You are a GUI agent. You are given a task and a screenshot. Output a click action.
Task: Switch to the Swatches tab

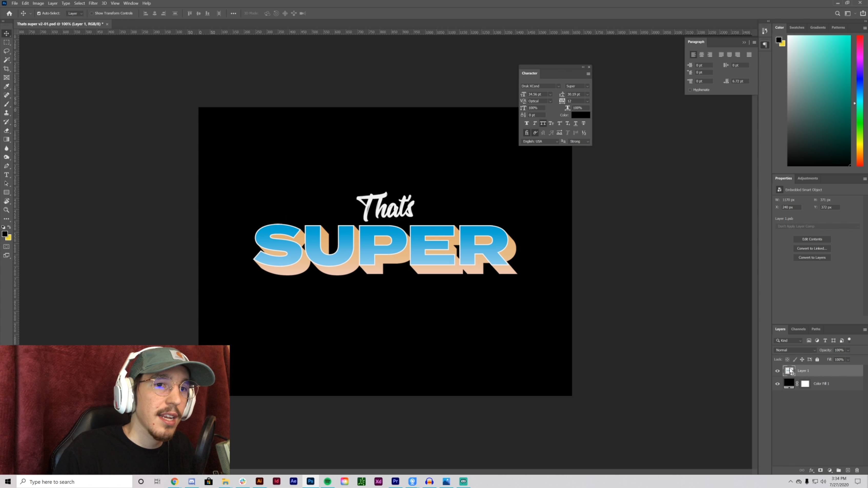(x=796, y=28)
